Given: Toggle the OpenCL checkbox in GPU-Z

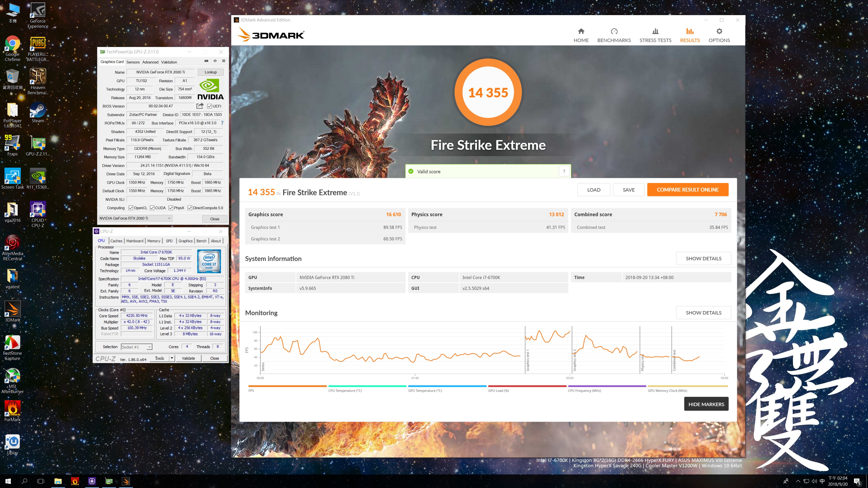Looking at the screenshot, I should 131,208.
